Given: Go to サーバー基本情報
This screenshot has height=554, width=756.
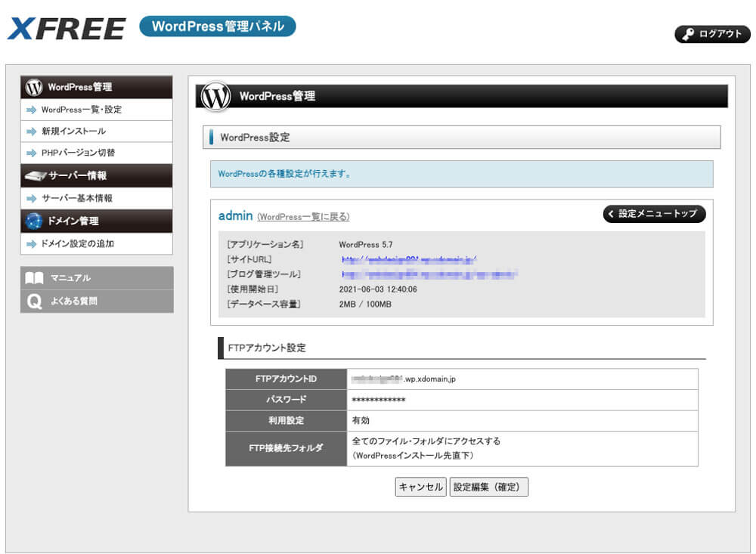Looking at the screenshot, I should (x=76, y=199).
